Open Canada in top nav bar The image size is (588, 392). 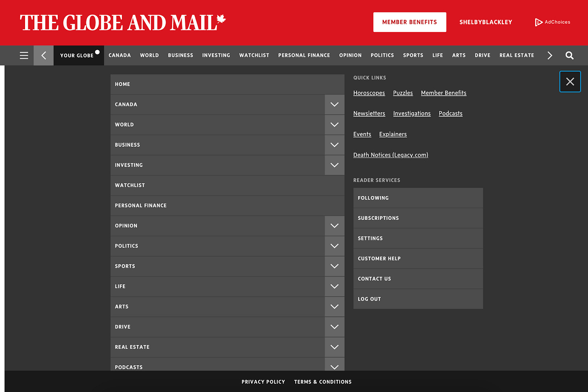click(x=120, y=55)
